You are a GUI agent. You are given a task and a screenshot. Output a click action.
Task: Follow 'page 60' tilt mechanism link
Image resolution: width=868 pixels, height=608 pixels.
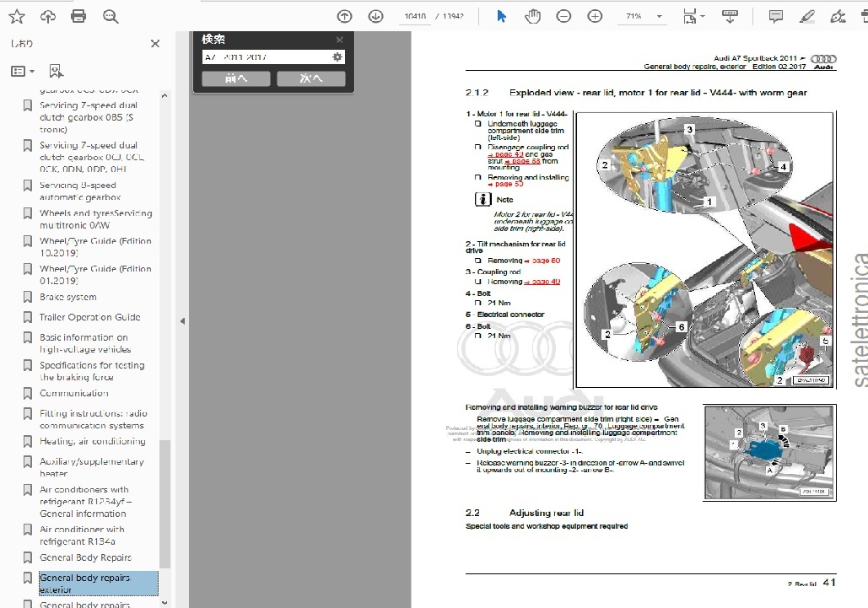click(x=542, y=261)
